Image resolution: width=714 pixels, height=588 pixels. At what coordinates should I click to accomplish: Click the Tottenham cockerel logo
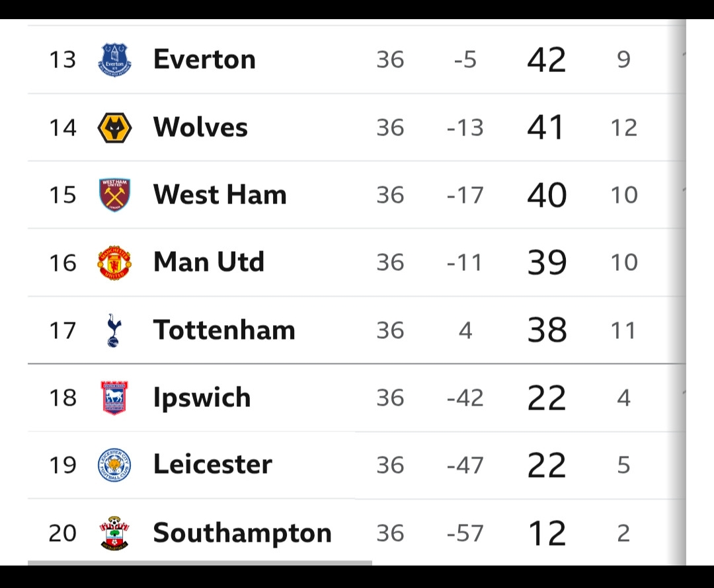coord(114,330)
